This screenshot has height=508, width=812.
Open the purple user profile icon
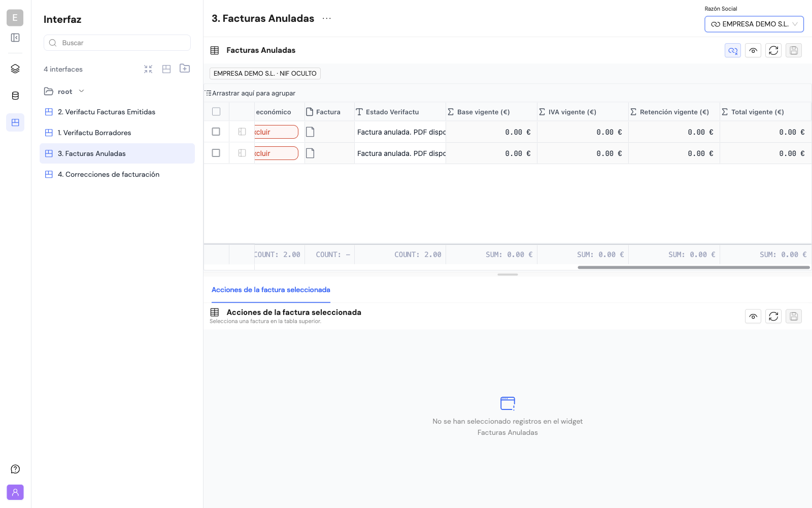click(15, 492)
